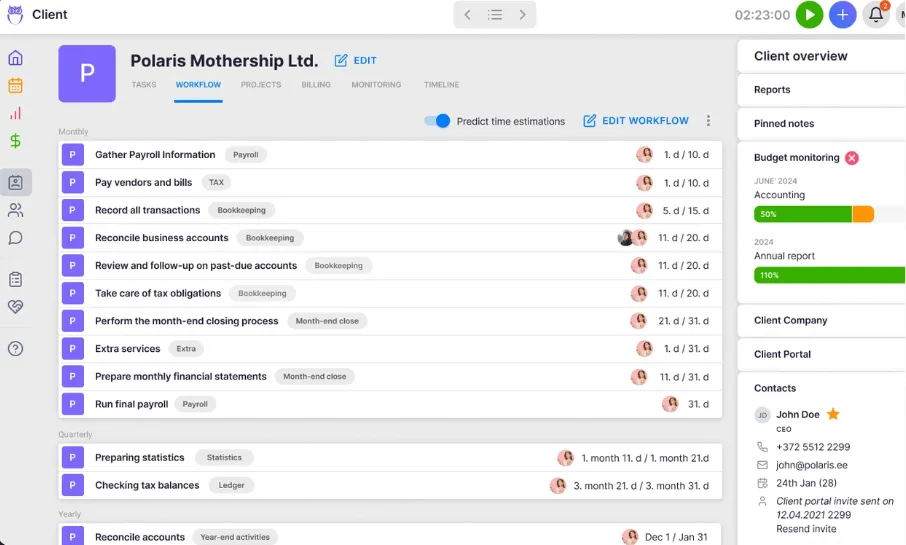The height and width of the screenshot is (545, 906).
Task: Click the john@polaris.ee email address
Action: (x=812, y=465)
